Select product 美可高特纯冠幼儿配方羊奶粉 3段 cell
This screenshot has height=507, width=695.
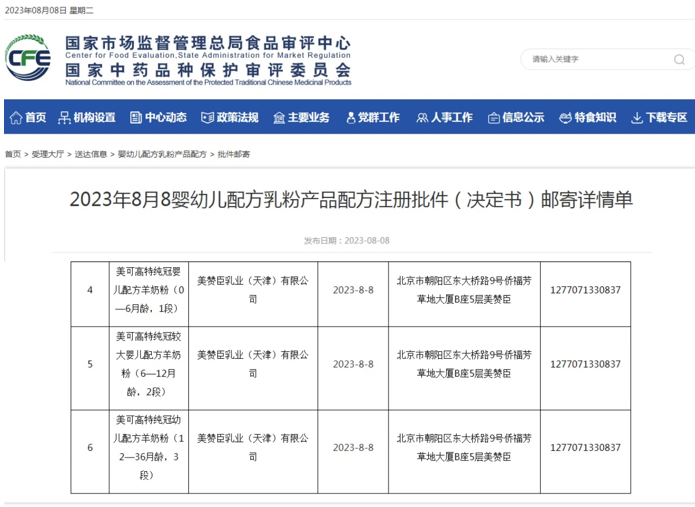point(149,452)
